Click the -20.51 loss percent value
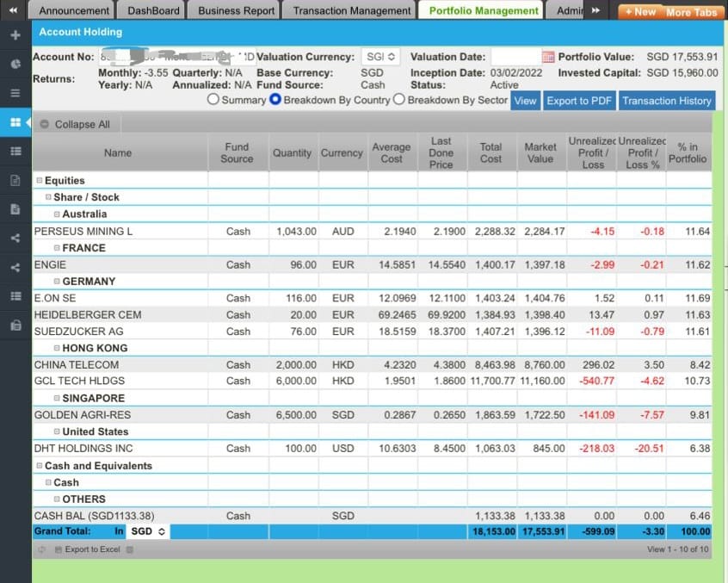The image size is (728, 583). [x=649, y=449]
